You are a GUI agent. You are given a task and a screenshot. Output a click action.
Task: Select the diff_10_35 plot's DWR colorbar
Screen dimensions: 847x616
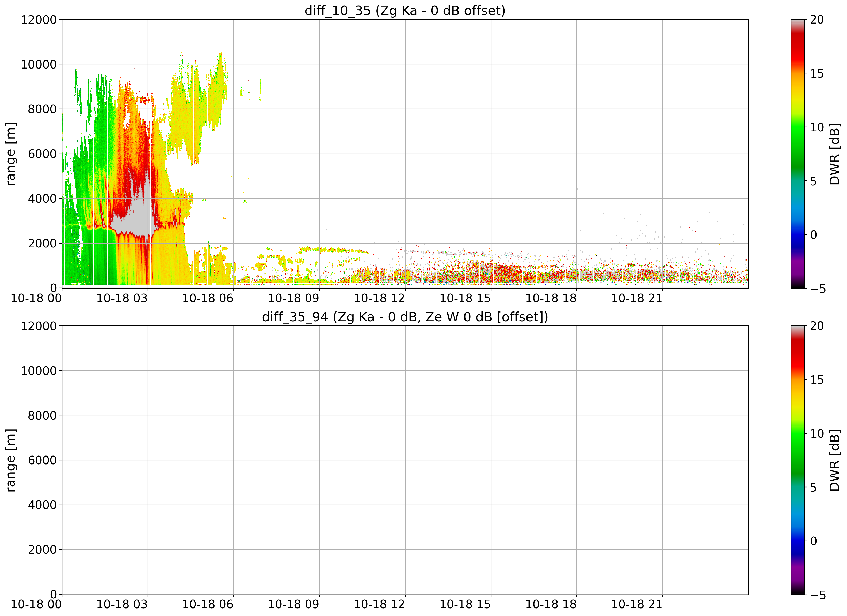(x=798, y=154)
